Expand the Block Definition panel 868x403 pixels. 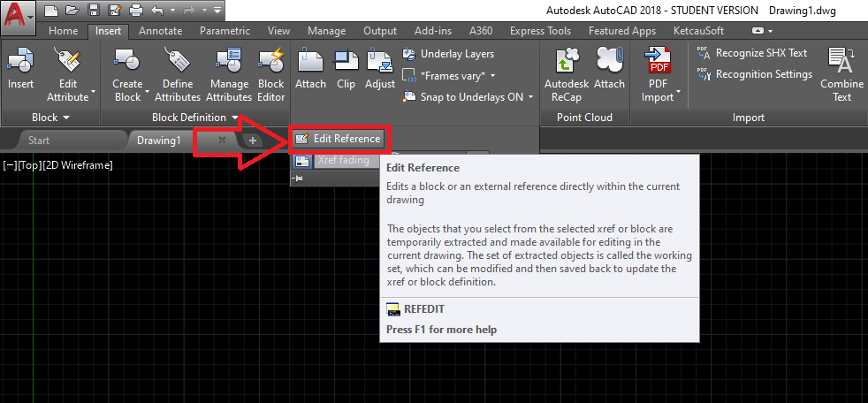click(195, 118)
